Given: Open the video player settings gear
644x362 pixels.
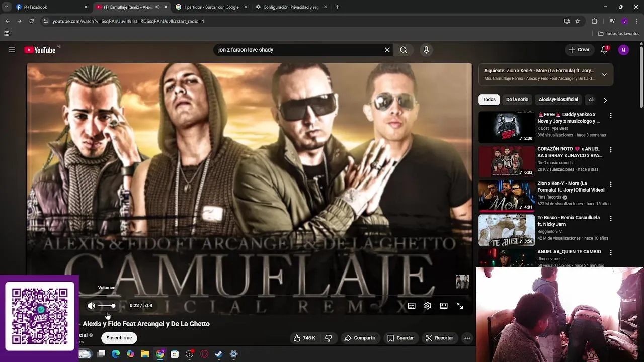Looking at the screenshot, I should pos(428,306).
